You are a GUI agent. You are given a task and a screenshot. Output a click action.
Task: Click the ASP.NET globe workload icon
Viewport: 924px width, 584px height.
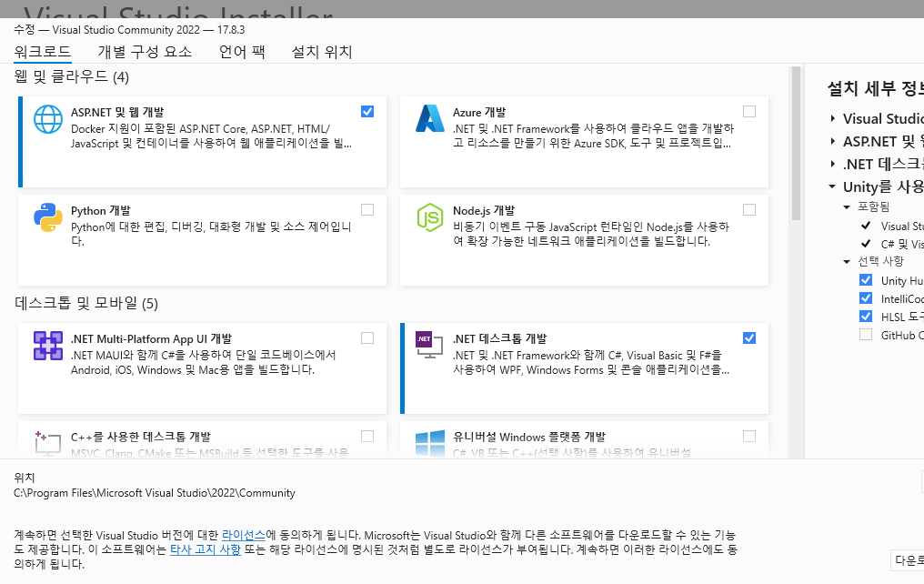tap(48, 119)
